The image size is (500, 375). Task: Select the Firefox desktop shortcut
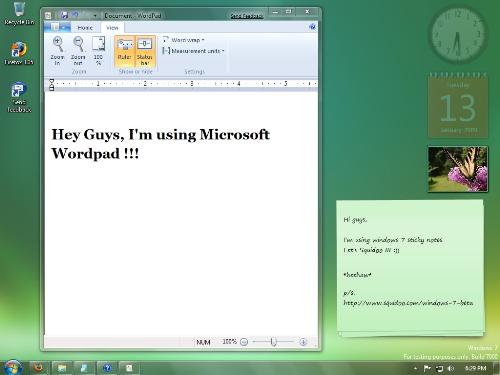19,53
